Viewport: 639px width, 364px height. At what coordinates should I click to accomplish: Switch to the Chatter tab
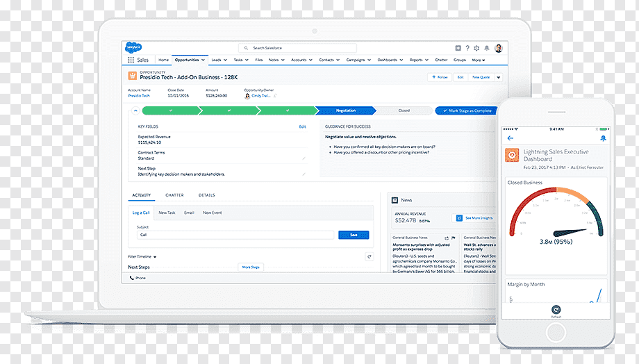[174, 195]
